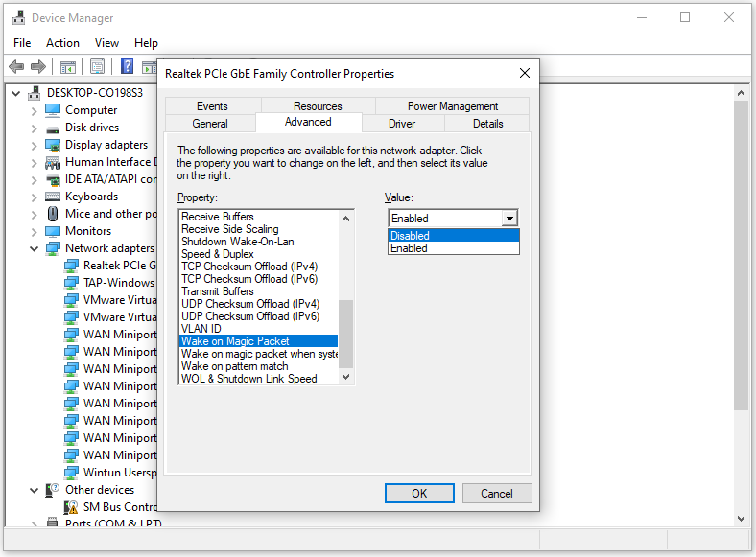The height and width of the screenshot is (557, 756).
Task: Expand the Monitors node
Action: point(34,232)
